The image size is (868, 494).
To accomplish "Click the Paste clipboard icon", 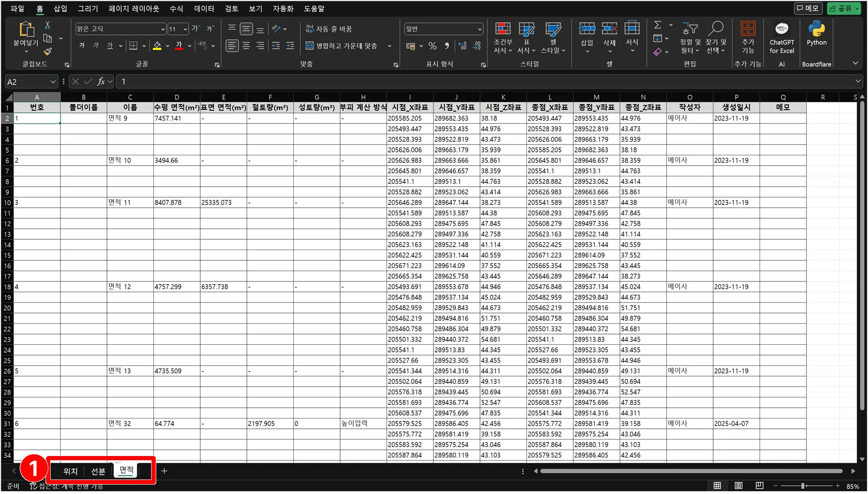I will pyautogui.click(x=26, y=30).
